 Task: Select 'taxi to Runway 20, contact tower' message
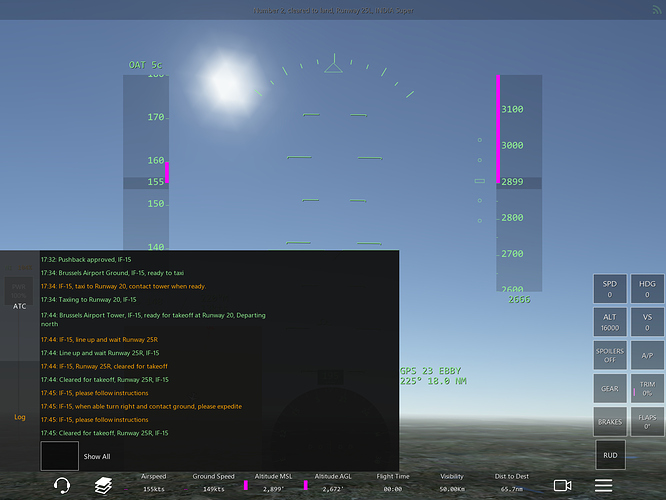123,286
